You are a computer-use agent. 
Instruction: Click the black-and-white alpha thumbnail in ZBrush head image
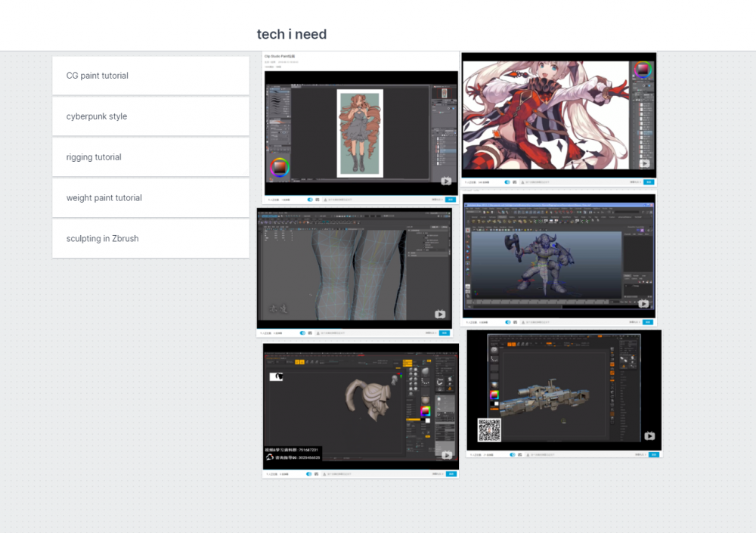[x=276, y=377]
